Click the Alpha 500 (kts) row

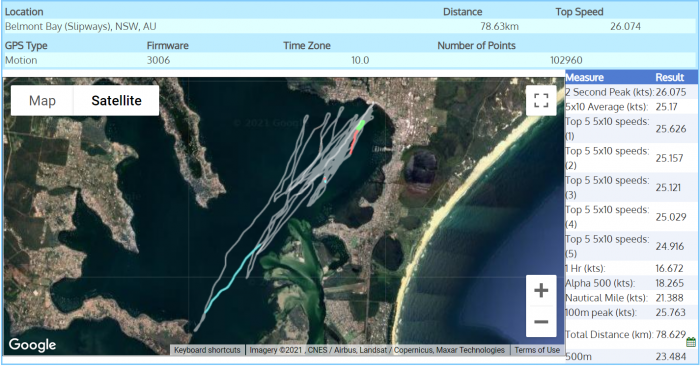click(631, 283)
